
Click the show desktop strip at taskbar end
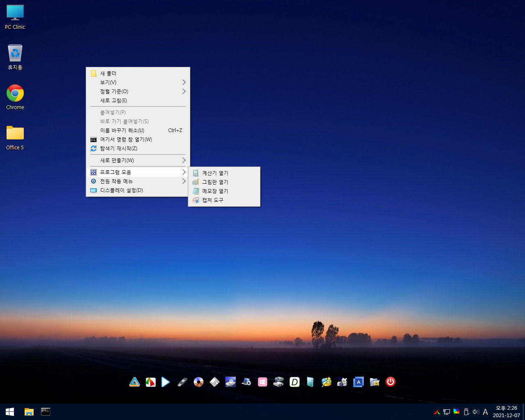[524, 412]
